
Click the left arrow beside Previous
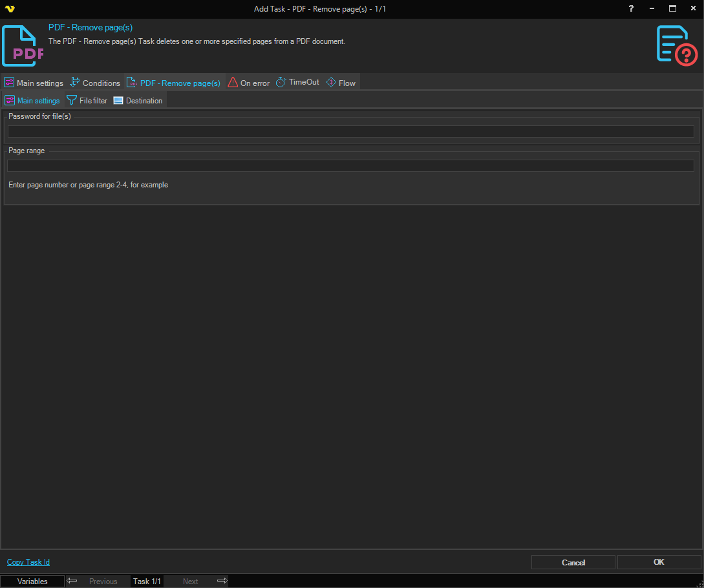[x=72, y=581]
